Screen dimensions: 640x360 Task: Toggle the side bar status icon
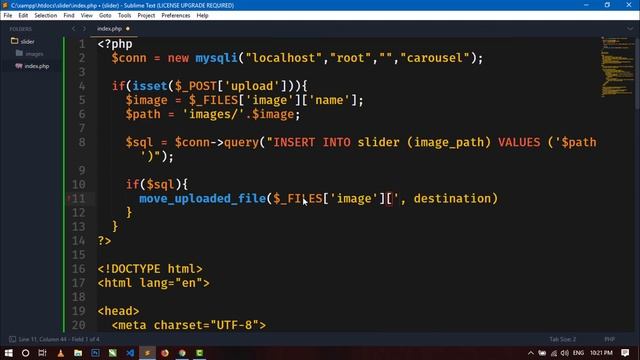click(x=12, y=339)
